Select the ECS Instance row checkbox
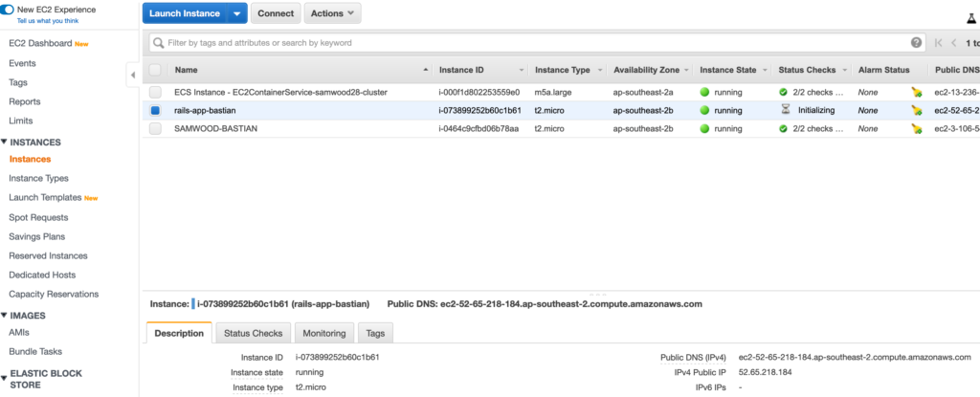The image size is (980, 397). pos(155,92)
